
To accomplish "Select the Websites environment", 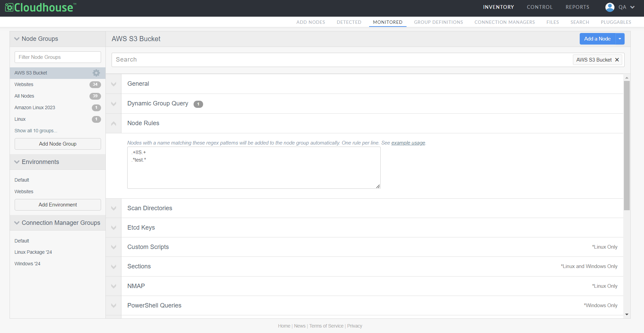I will [x=24, y=192].
